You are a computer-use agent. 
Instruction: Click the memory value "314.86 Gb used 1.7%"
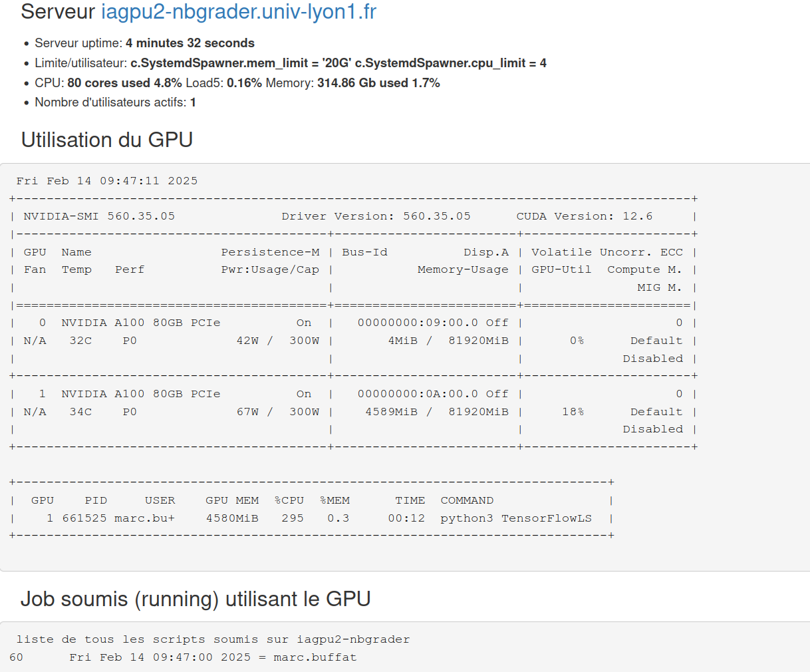tap(378, 83)
